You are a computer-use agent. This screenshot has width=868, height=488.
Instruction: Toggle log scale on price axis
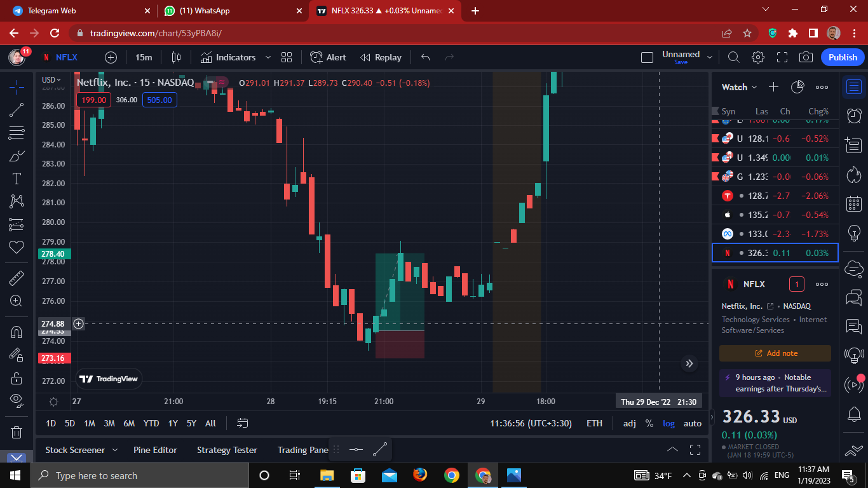point(668,423)
